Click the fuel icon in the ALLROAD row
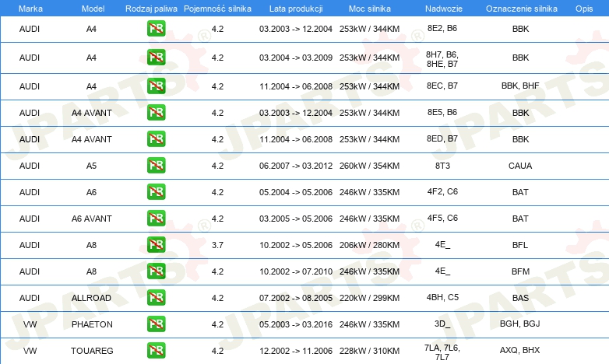Image resolution: width=609 pixels, height=364 pixels. pos(156,298)
